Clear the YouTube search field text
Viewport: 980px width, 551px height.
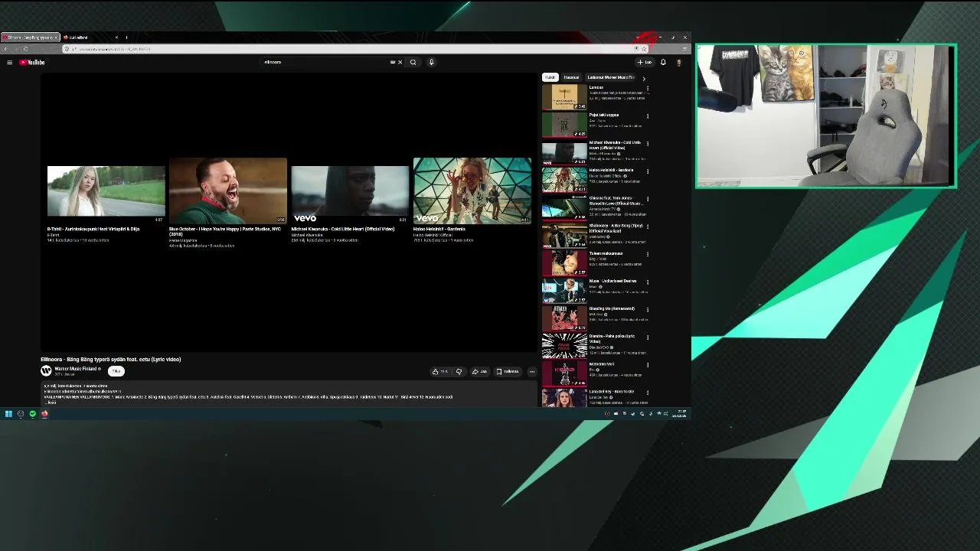pyautogui.click(x=400, y=62)
